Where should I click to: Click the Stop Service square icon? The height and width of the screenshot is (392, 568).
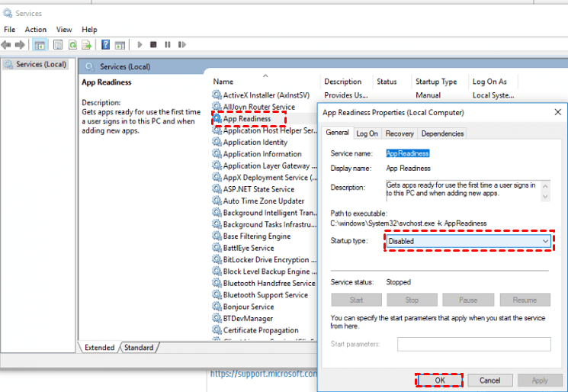coord(153,44)
